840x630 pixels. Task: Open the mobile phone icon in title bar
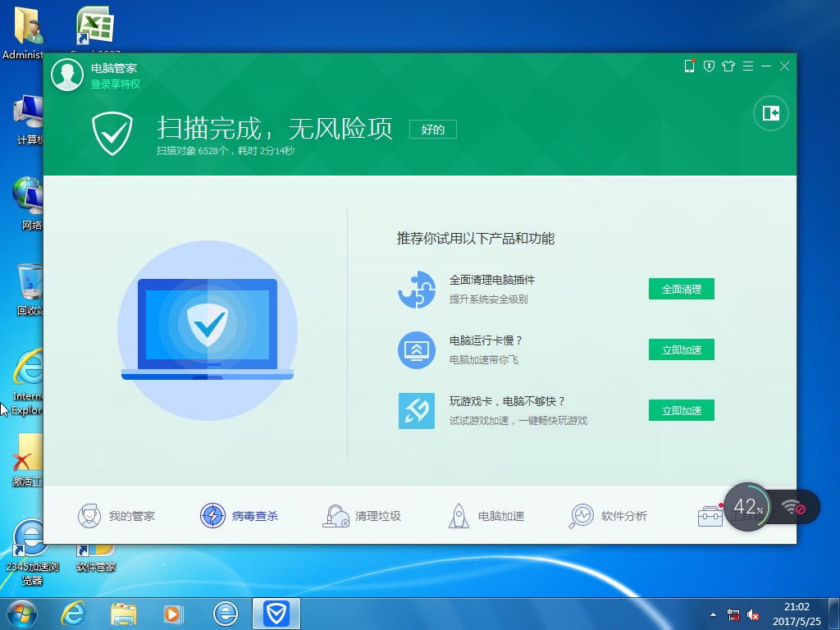pyautogui.click(x=689, y=66)
